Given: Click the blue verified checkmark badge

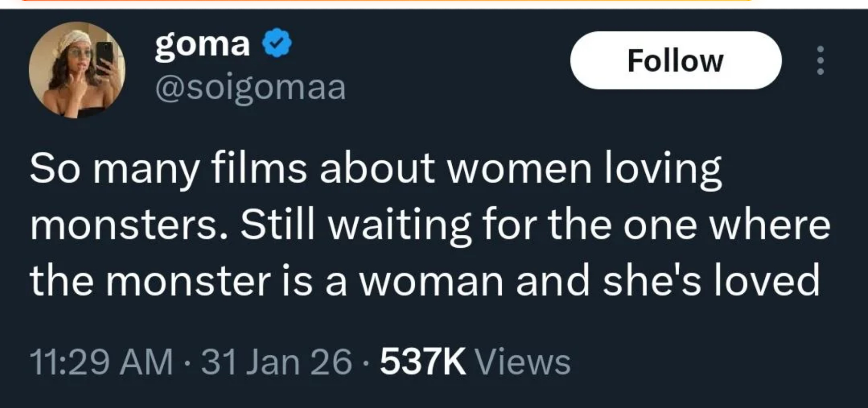Looking at the screenshot, I should coord(277,43).
